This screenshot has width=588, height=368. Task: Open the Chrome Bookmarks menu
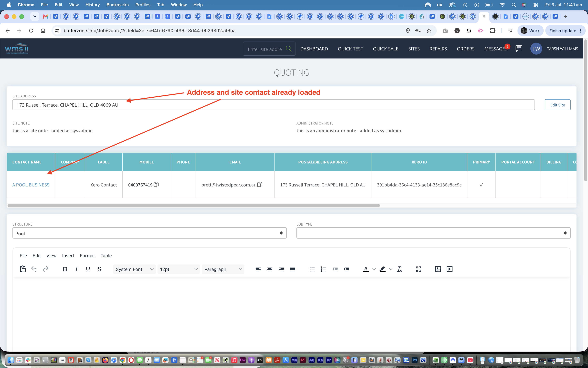(x=118, y=5)
